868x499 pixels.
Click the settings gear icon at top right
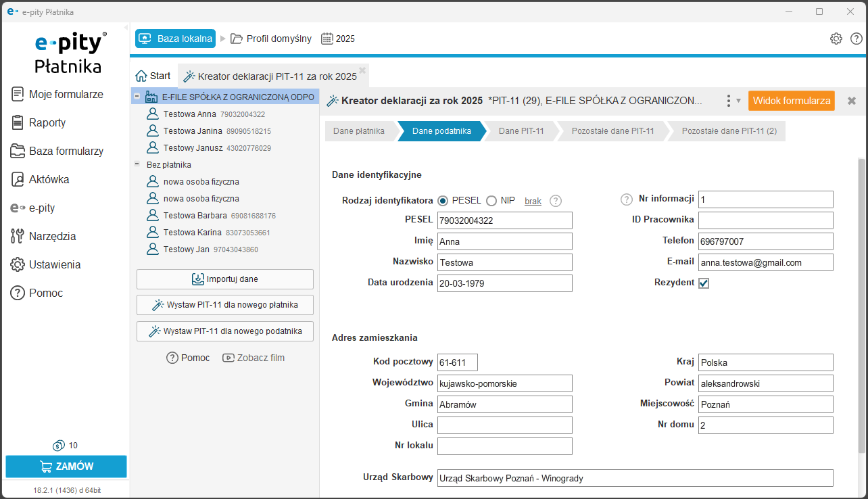[836, 39]
